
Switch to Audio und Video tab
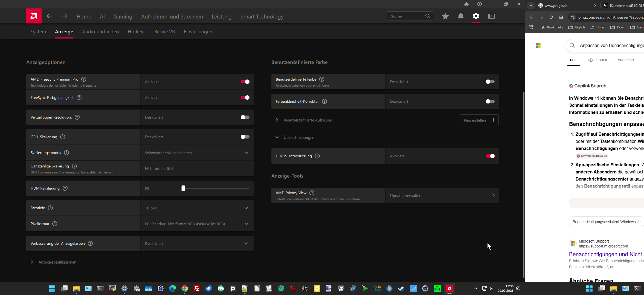(x=100, y=32)
